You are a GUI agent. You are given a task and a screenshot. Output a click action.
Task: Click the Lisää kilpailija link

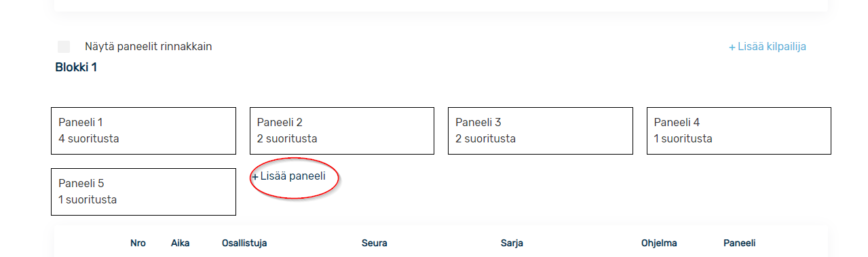point(768,47)
